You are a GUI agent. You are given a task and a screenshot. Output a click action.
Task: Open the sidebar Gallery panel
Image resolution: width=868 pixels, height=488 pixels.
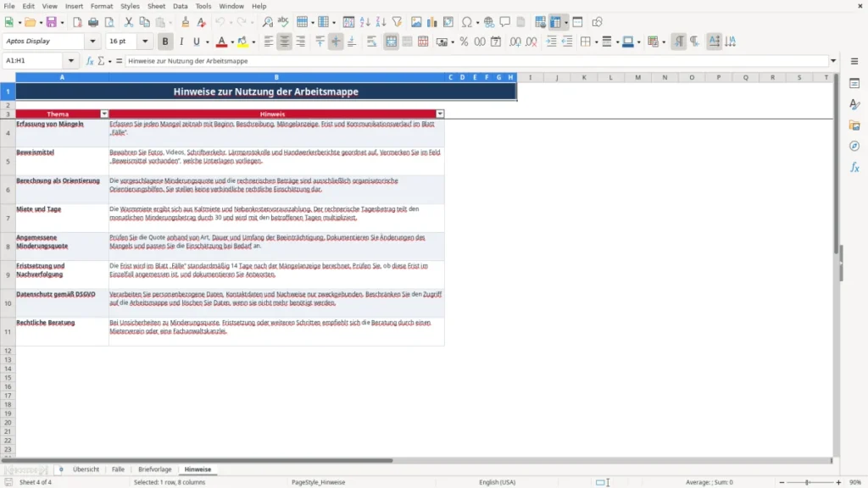[x=854, y=125]
